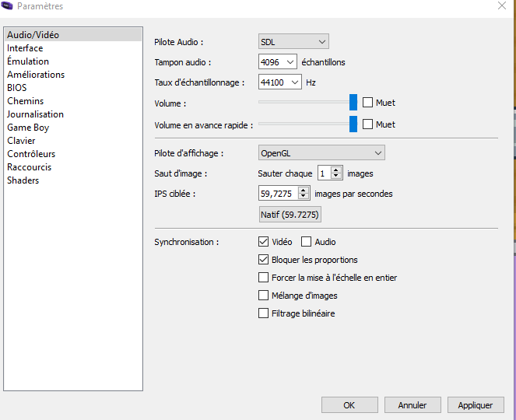The image size is (516, 420).
Task: Open the Pilote Audio SDL dropdown
Action: (x=293, y=42)
